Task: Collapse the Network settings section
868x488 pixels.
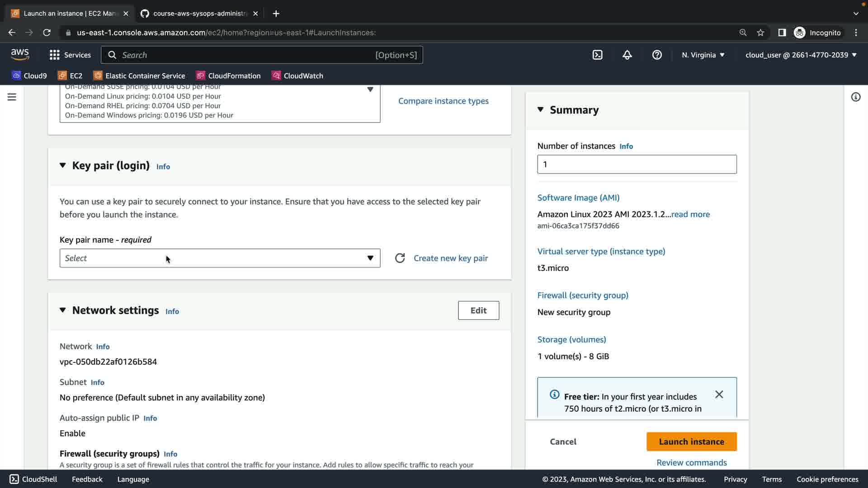Action: coord(63,310)
